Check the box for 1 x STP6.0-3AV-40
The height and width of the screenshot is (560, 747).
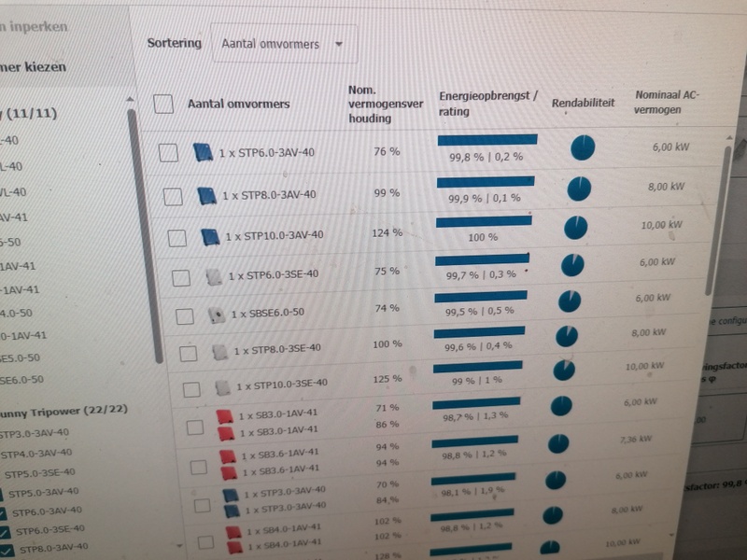point(168,153)
